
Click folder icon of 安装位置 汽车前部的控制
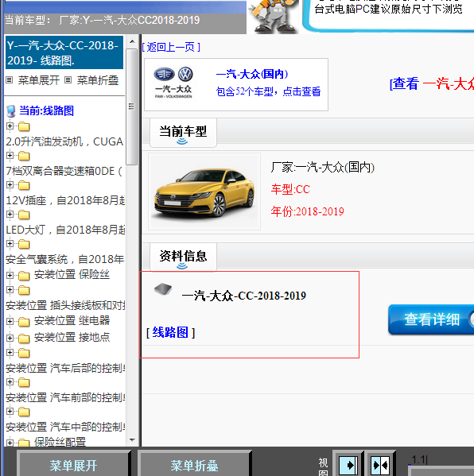[24, 382]
